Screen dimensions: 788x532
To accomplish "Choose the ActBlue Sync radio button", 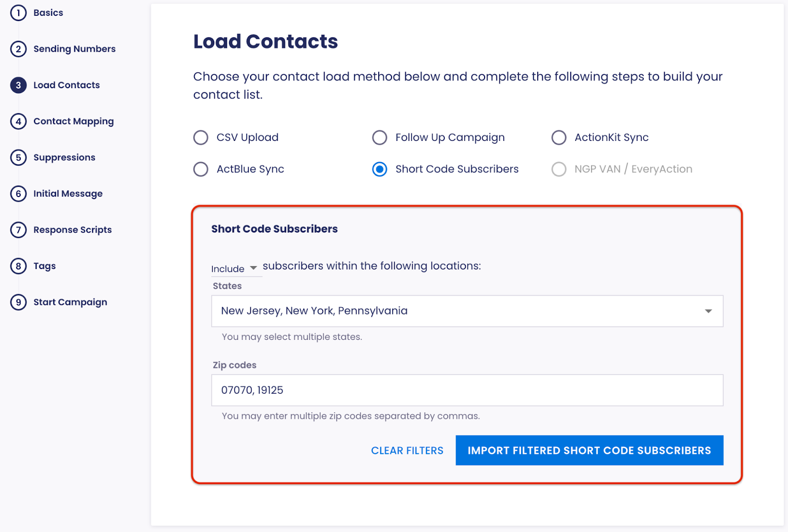I will click(x=200, y=169).
